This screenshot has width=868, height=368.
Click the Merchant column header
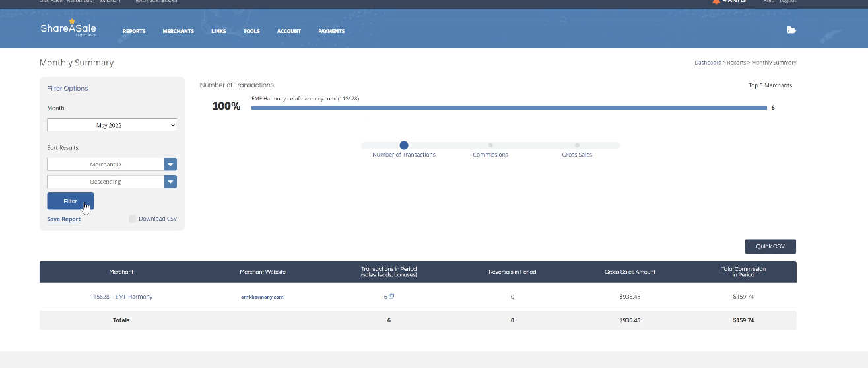tap(121, 272)
